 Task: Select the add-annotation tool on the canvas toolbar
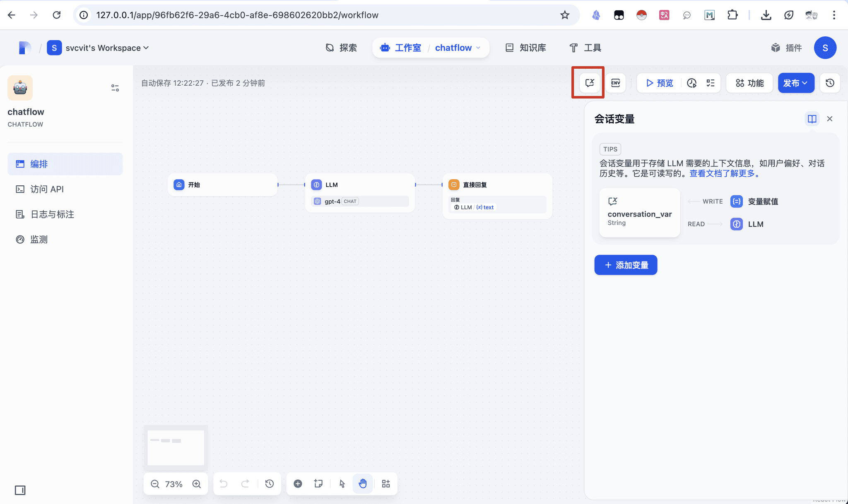pyautogui.click(x=318, y=483)
